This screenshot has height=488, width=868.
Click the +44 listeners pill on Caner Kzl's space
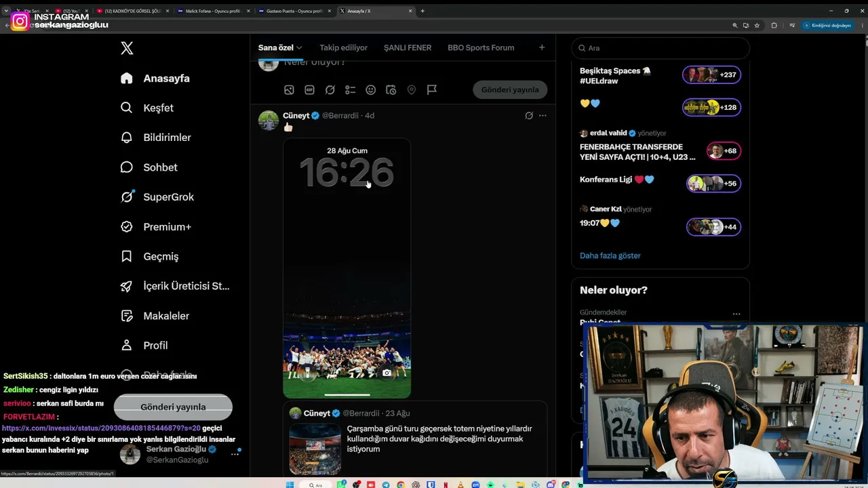pos(713,226)
